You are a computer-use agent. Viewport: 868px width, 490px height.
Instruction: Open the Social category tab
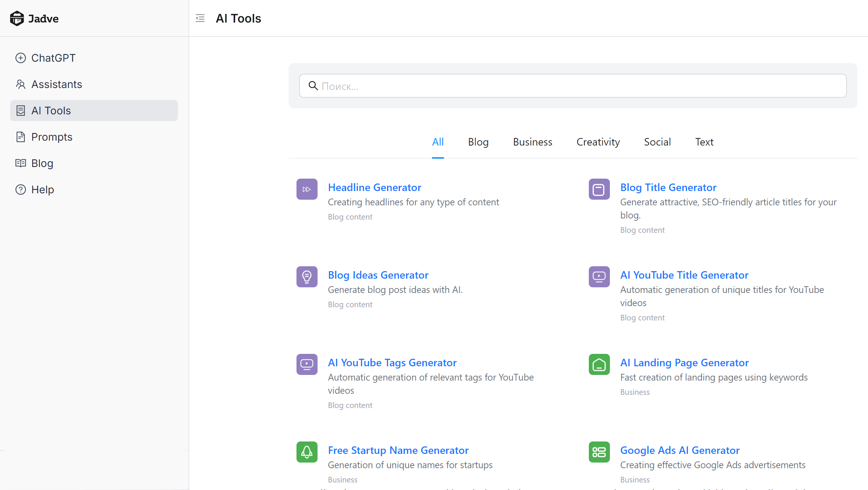tap(657, 142)
